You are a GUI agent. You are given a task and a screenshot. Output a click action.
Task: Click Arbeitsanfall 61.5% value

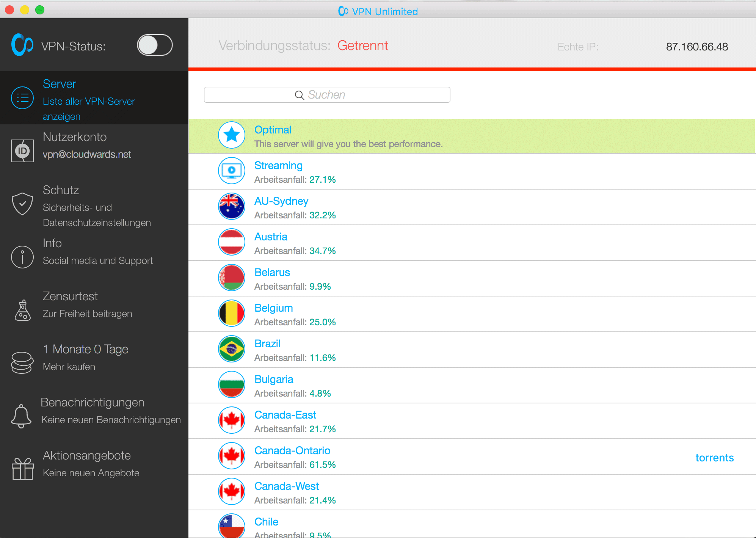[x=323, y=464]
